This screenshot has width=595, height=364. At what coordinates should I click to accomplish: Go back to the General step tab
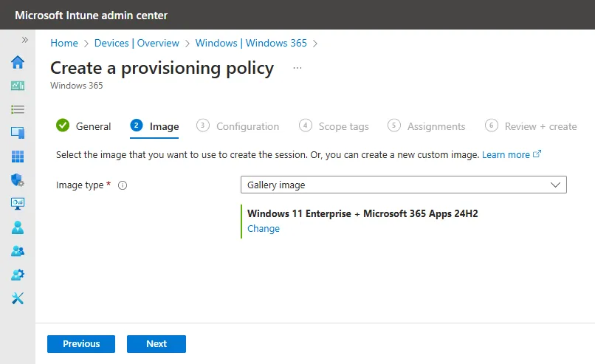pos(83,126)
